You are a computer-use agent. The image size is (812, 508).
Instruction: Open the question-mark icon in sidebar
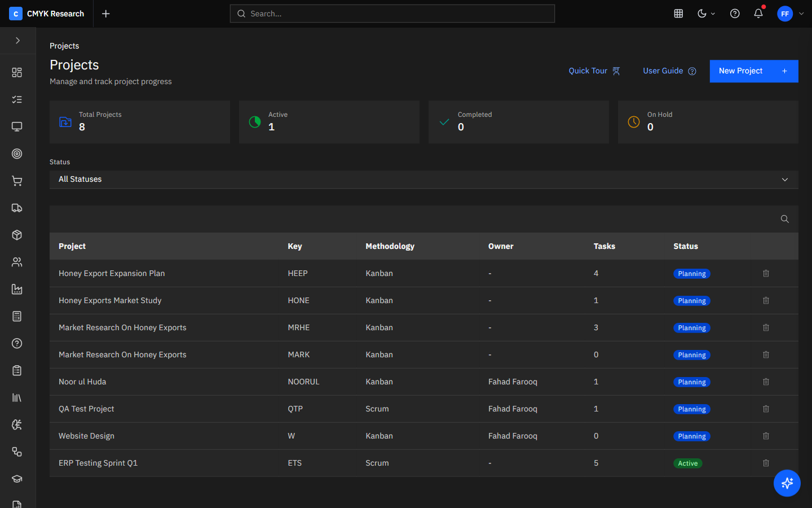click(x=17, y=343)
